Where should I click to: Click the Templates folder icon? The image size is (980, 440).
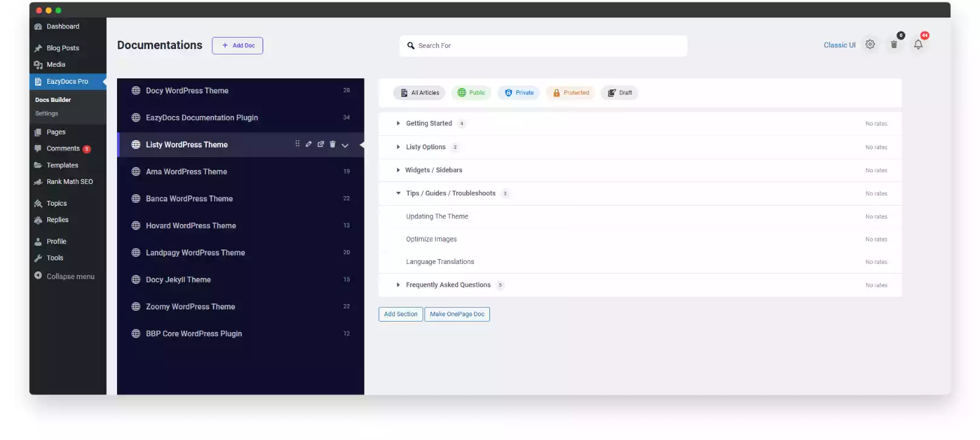click(38, 165)
